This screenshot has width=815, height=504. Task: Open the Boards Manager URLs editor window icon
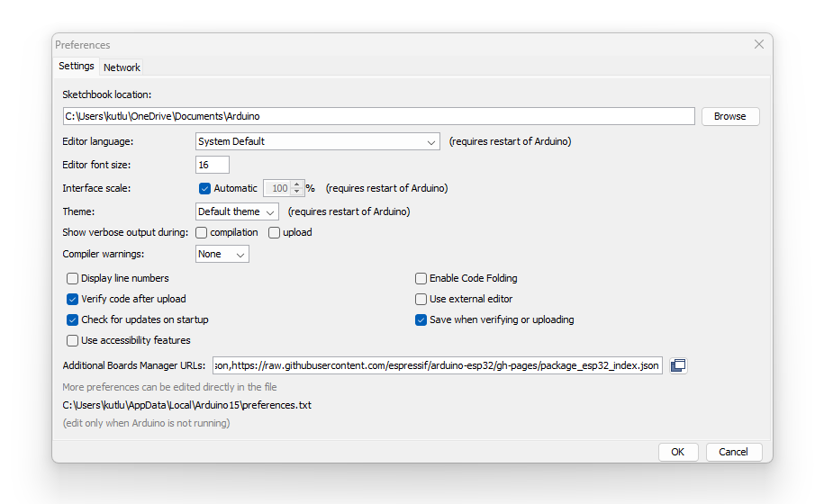tap(678, 365)
